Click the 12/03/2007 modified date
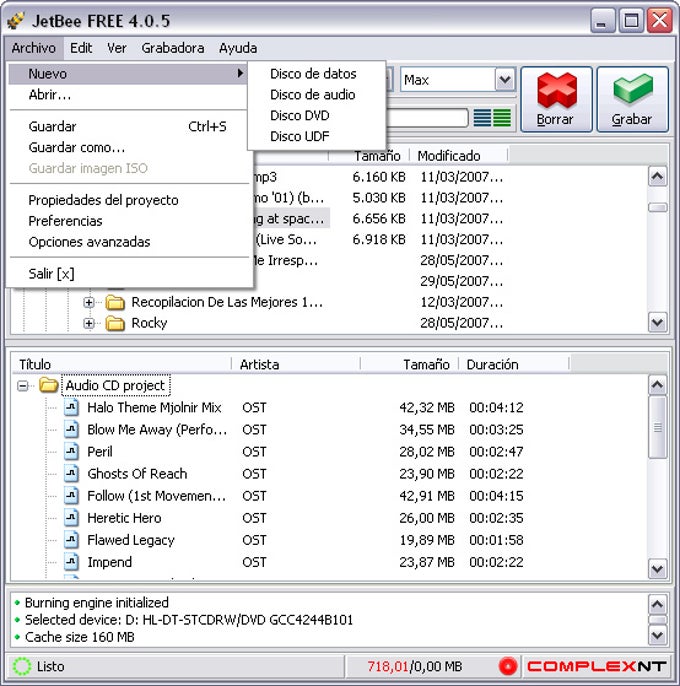The height and width of the screenshot is (686, 680). pos(461,302)
